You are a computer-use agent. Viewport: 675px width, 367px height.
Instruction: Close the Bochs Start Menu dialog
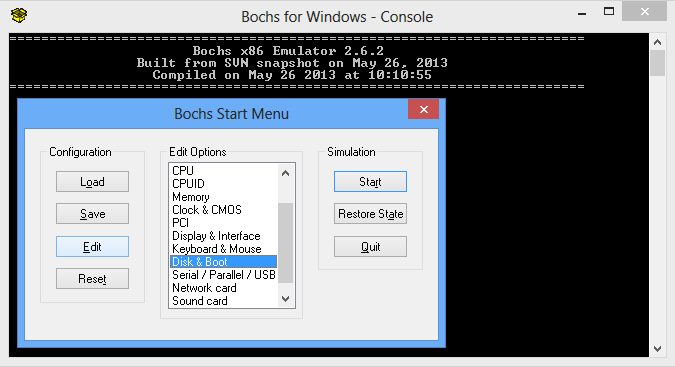(424, 109)
